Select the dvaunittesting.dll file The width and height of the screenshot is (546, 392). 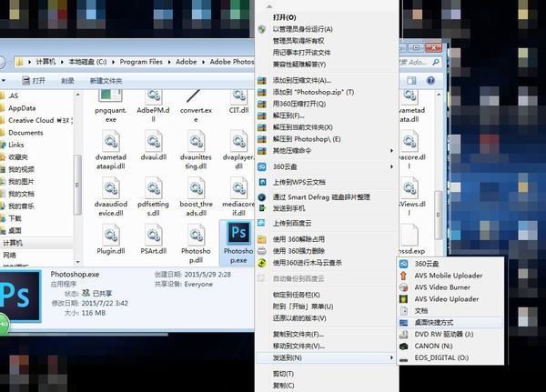pos(196,150)
